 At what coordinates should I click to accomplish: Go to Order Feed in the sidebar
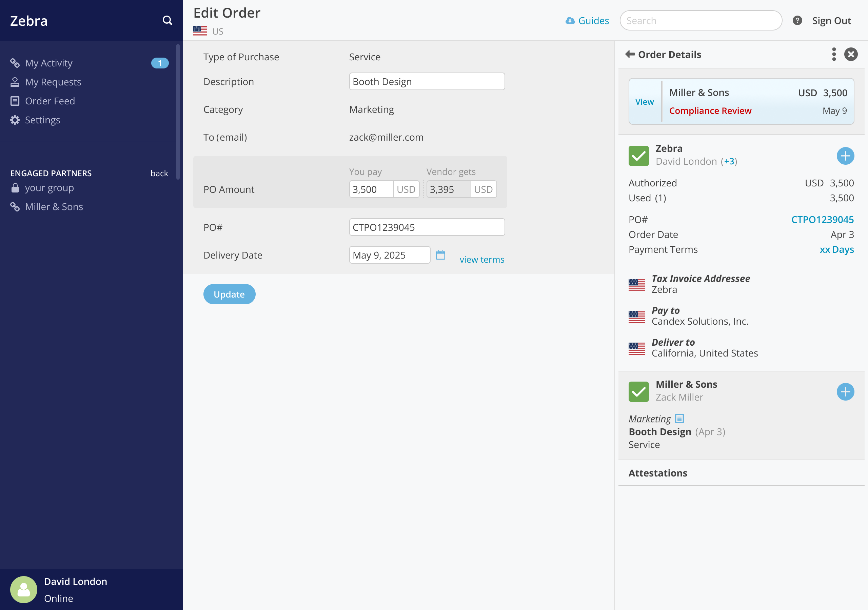pyautogui.click(x=50, y=101)
